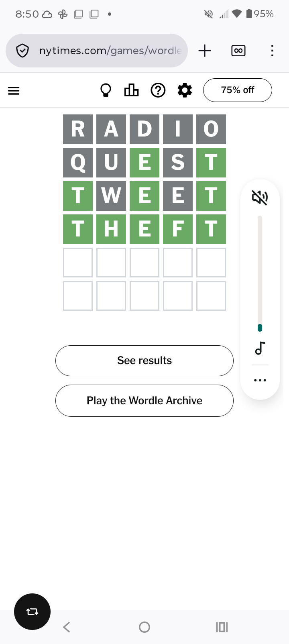The width and height of the screenshot is (289, 644).
Task: Open the statistics bar chart icon
Action: [x=131, y=90]
